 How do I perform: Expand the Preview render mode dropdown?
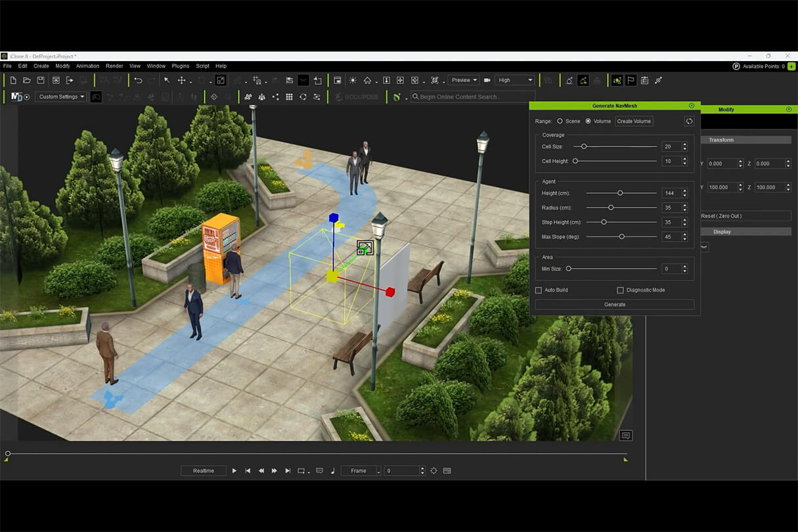click(464, 80)
